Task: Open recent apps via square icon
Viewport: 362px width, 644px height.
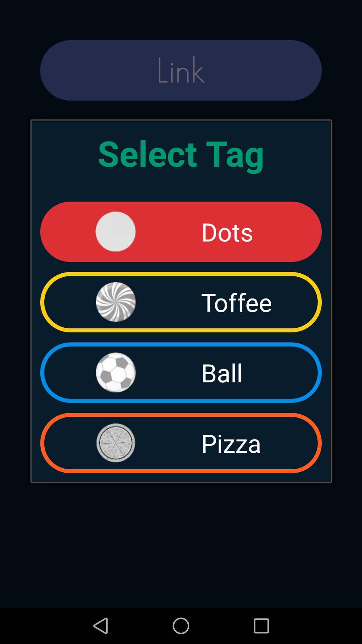Action: pos(261,626)
